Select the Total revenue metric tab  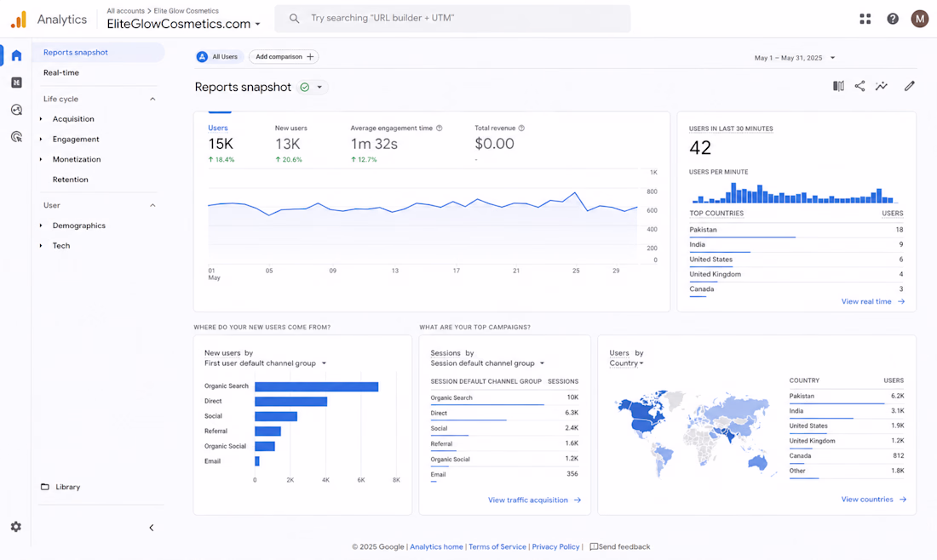click(x=499, y=143)
